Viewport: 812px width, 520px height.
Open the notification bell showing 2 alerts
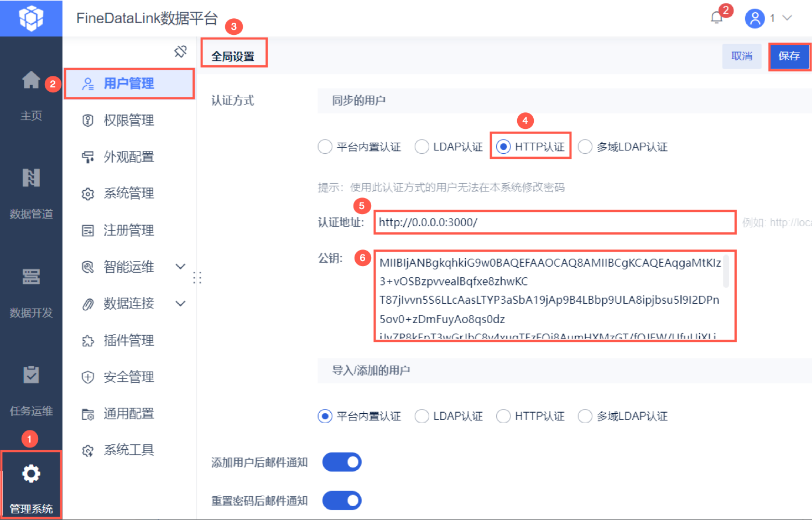pos(716,18)
